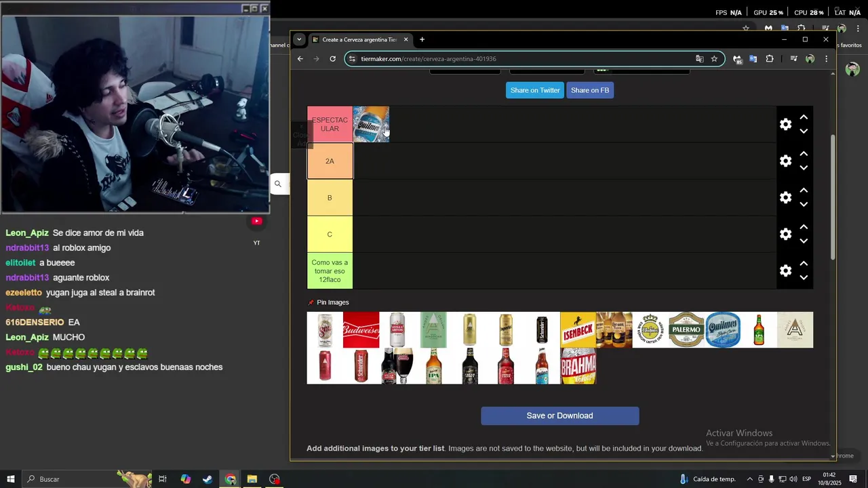Switch to 'Create a Cerveza argentina' browser tab
This screenshot has width=868, height=488.
click(x=359, y=39)
